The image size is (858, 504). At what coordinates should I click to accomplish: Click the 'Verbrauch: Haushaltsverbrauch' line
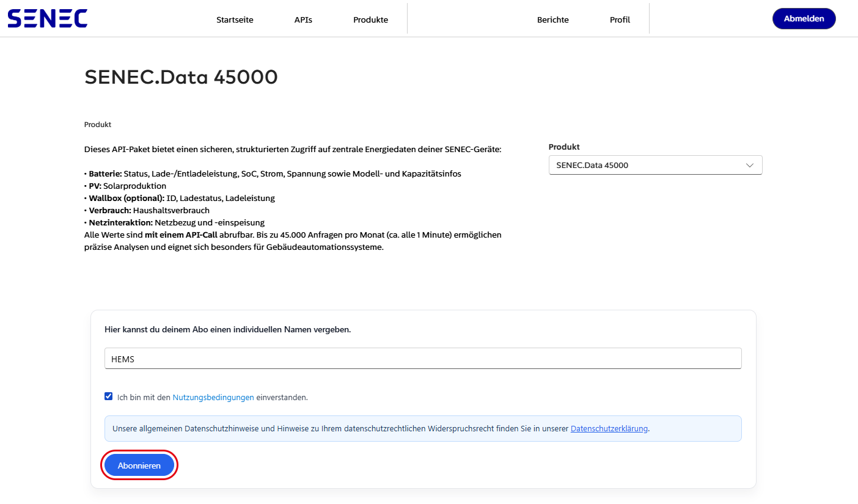click(147, 210)
